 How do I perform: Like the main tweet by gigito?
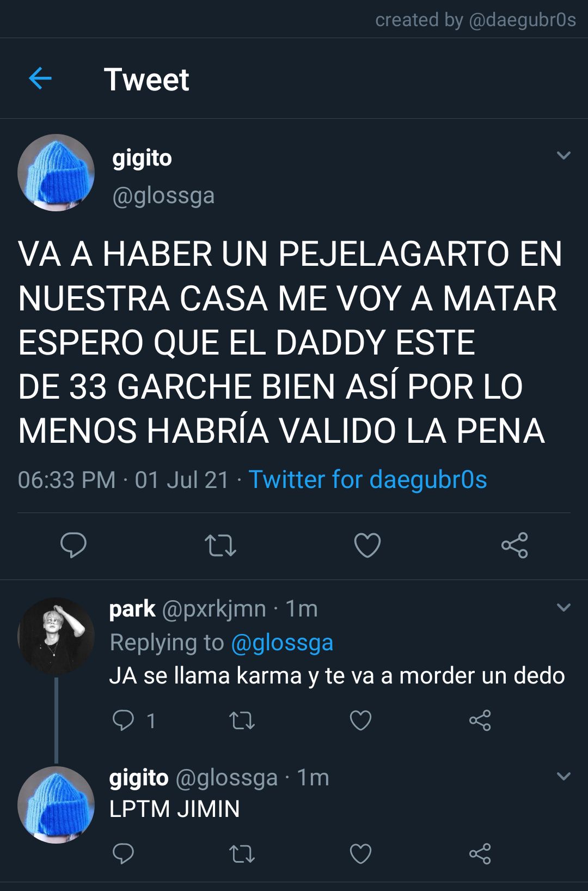tap(367, 545)
